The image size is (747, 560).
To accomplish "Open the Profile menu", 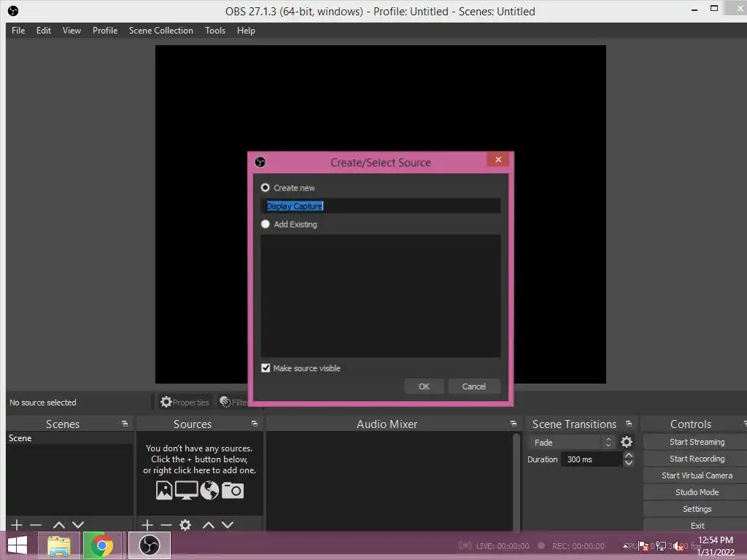I will tap(105, 31).
